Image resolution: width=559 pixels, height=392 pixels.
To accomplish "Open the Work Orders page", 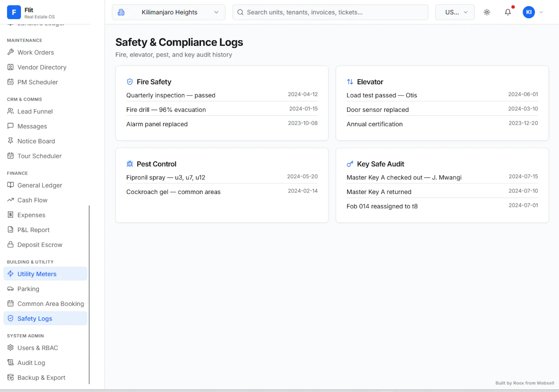I will 45,52.
